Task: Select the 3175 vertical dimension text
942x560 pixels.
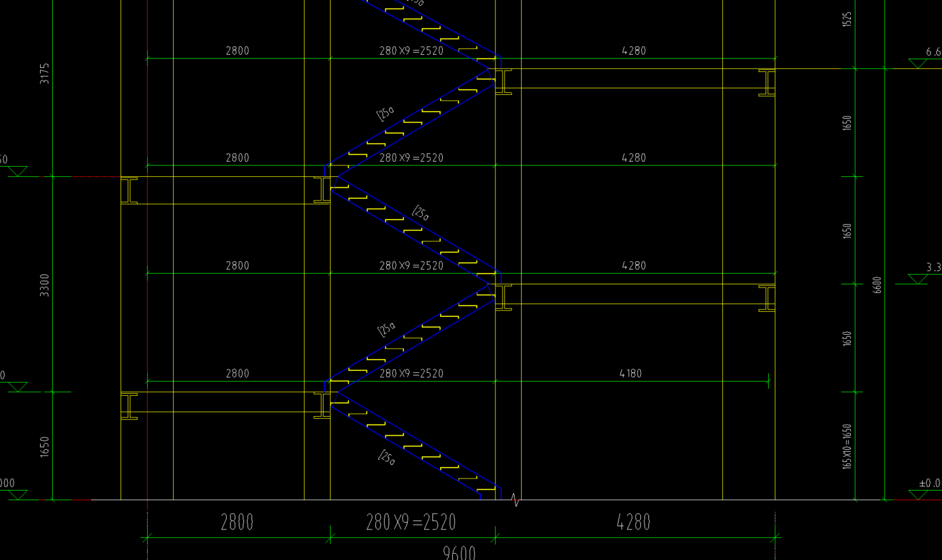Action: 44,74
